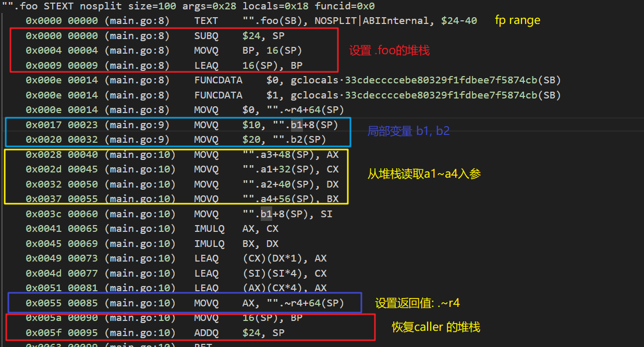Click the red '设置 .foo的堆栈' annotation
644x347 pixels.
(x=389, y=51)
